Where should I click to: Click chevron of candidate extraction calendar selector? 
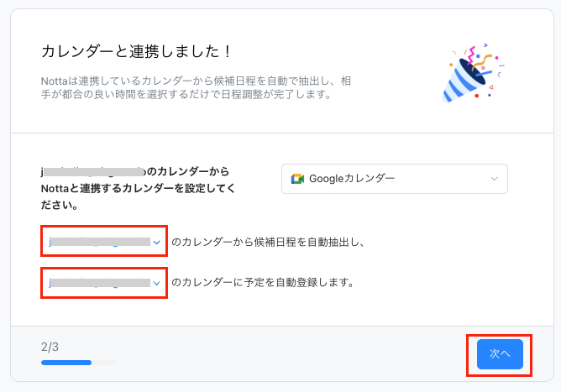point(156,243)
